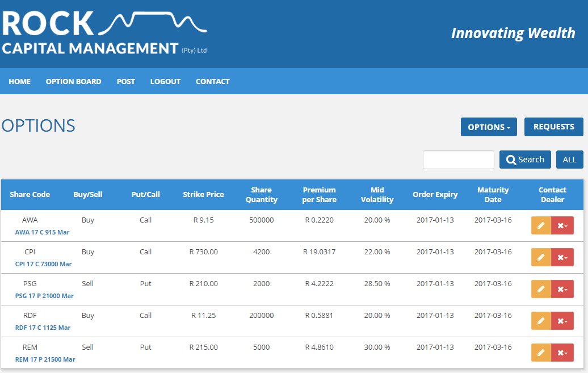Open CONTACT navigation item

213,81
